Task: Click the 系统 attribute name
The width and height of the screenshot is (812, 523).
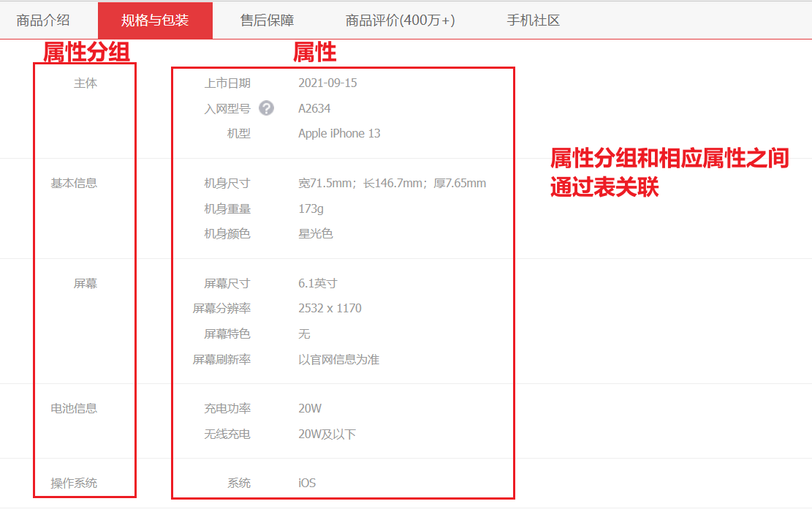Action: [239, 483]
